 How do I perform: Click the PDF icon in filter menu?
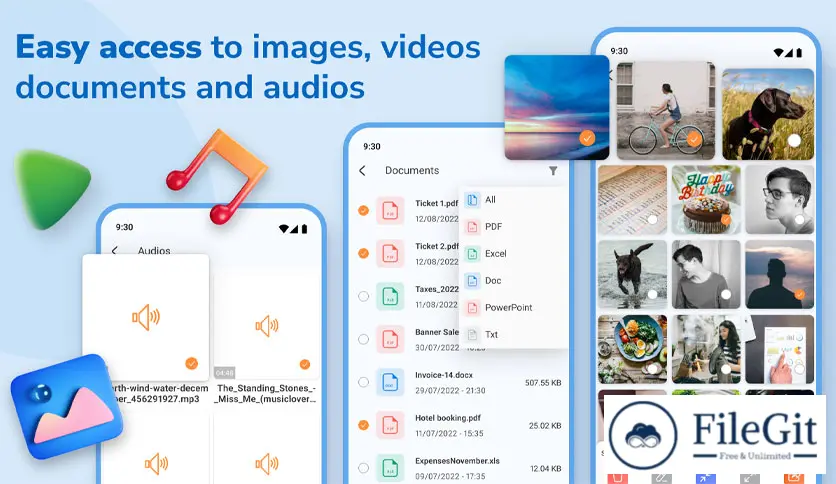click(x=472, y=227)
